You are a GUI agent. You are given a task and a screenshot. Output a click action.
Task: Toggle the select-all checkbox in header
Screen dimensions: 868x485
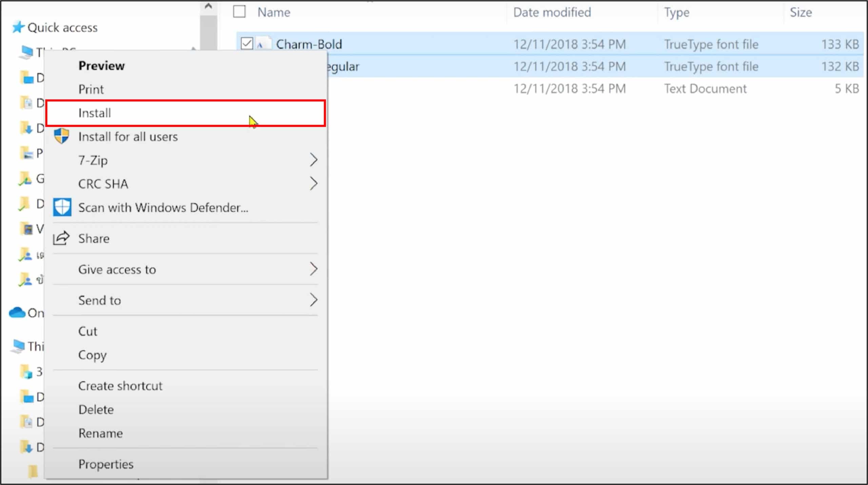point(239,12)
